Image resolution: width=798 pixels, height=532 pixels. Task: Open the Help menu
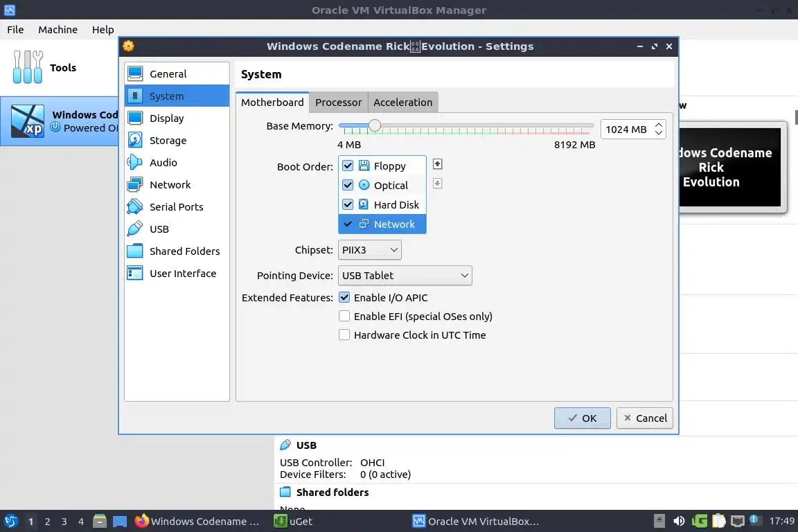(x=103, y=30)
